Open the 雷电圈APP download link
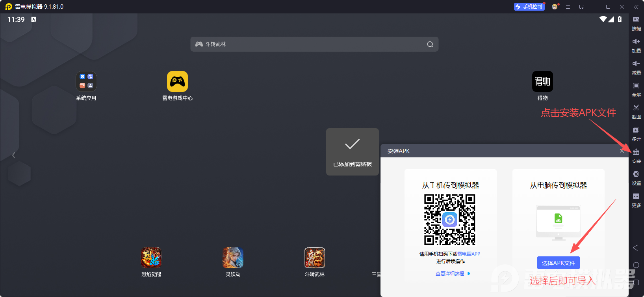The height and width of the screenshot is (297, 644). (x=469, y=254)
